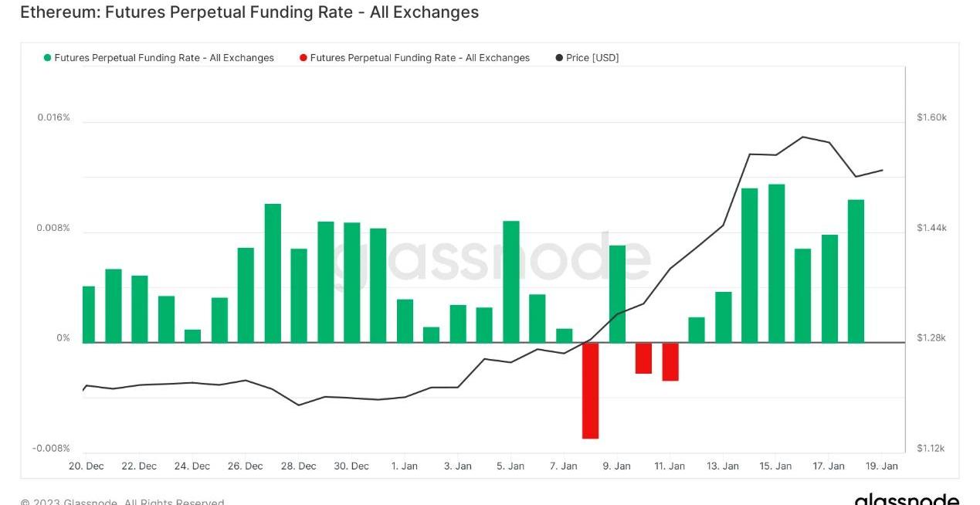Screen dimensions: 980x505
Task: Toggle the Price [USD] legend entry
Action: coord(592,58)
